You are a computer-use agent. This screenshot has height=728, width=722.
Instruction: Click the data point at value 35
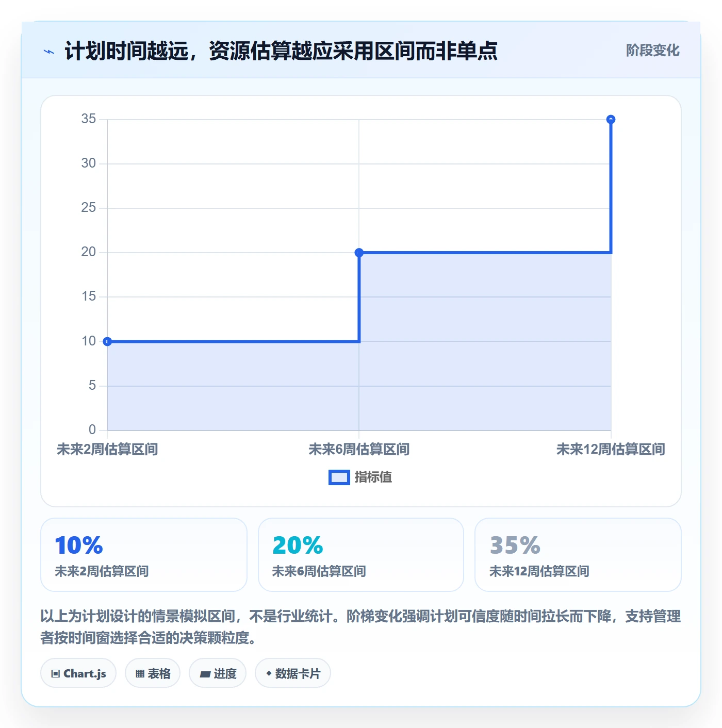[611, 120]
